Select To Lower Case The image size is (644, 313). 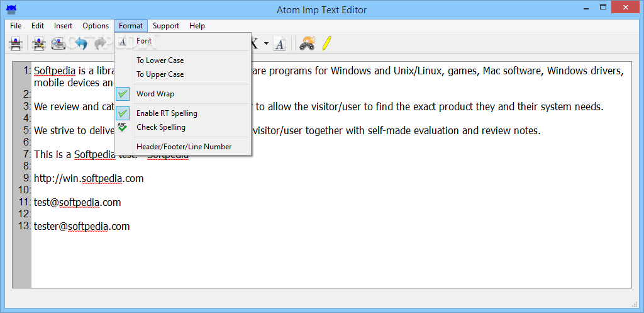[x=183, y=60]
